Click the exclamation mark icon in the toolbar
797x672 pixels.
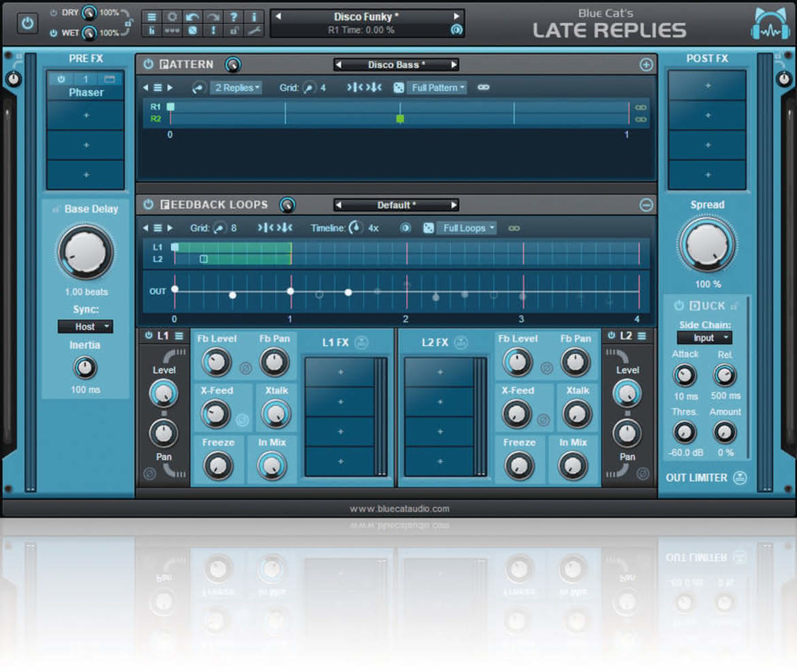pos(213,31)
